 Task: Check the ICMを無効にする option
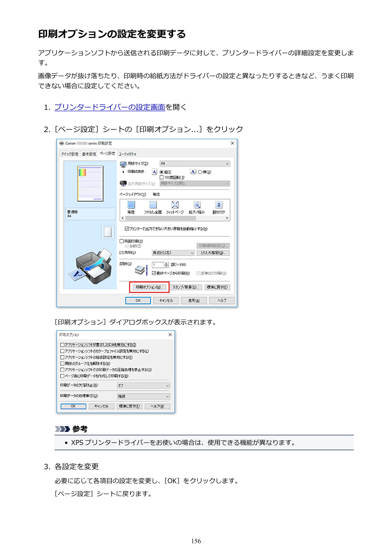point(62,345)
